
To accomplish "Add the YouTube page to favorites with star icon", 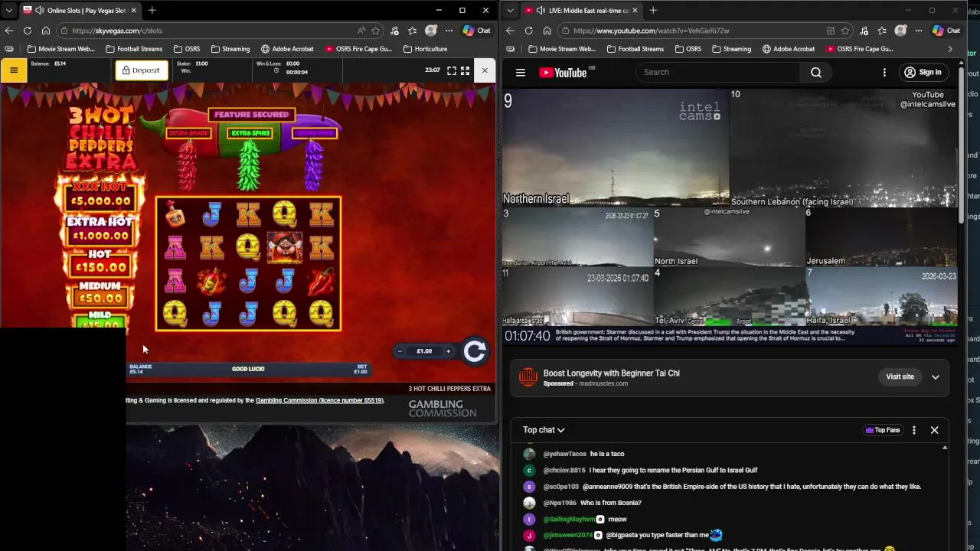I will 845,31.
